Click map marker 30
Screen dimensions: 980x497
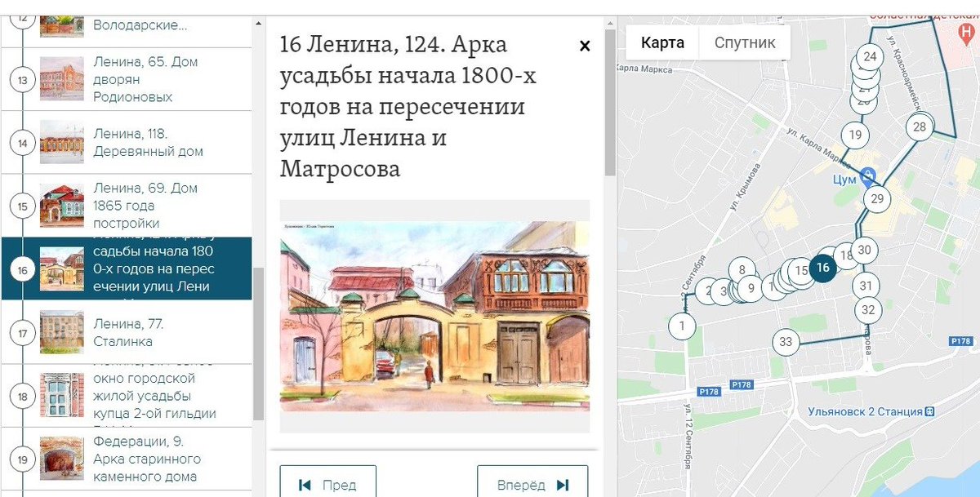tap(865, 251)
